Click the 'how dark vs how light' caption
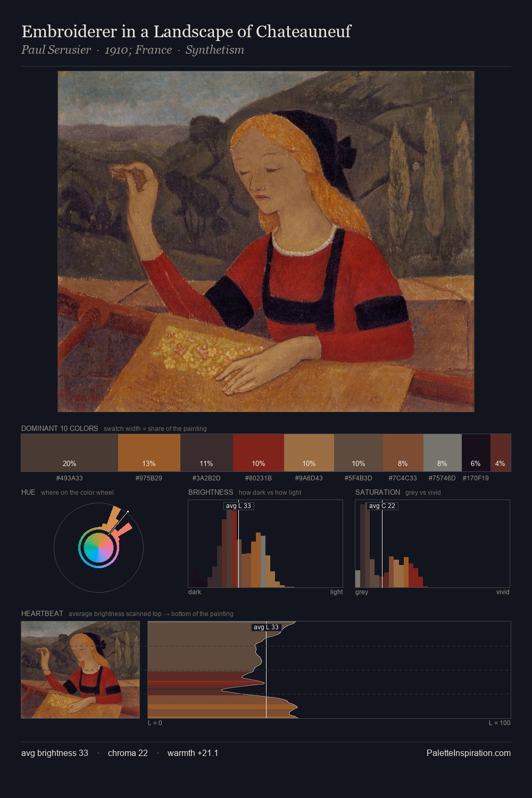Viewport: 532px width, 798px height. click(x=270, y=493)
